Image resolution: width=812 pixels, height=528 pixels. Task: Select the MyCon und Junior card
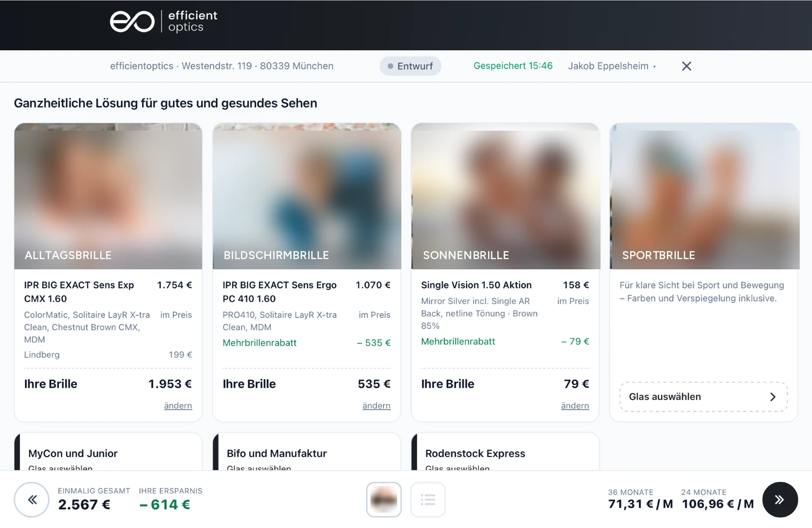pos(108,452)
